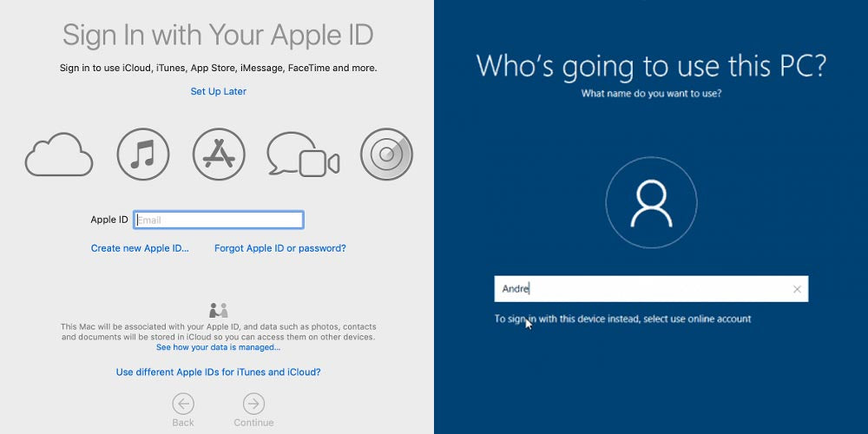Click the Find My radar icon
This screenshot has width=868, height=434.
[386, 154]
